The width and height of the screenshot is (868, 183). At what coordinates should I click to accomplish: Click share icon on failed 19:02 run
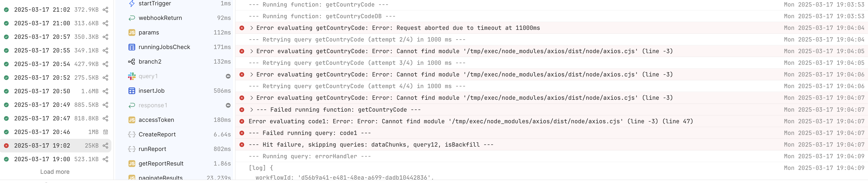[x=106, y=146]
